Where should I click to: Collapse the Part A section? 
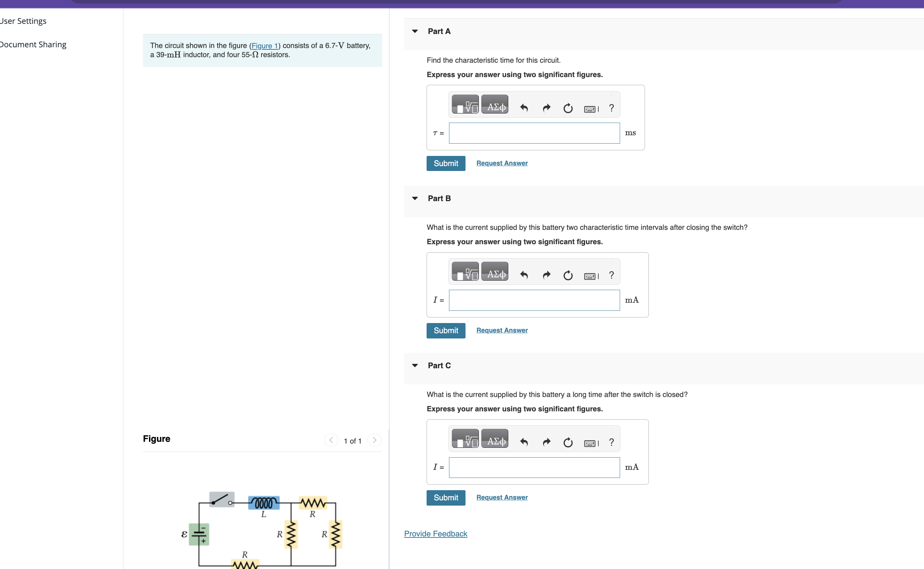pyautogui.click(x=414, y=32)
